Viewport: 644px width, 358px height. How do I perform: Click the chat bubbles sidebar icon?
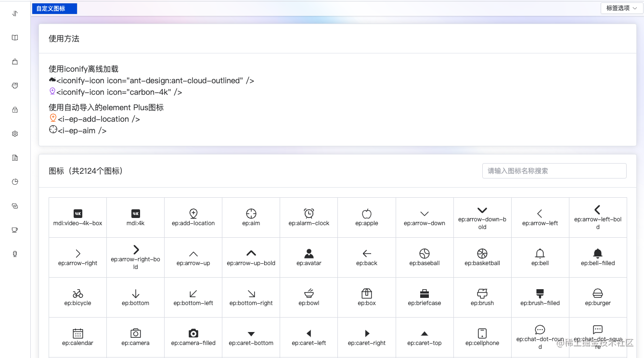15,206
